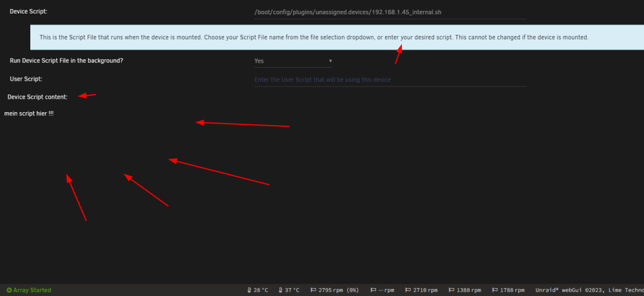Edit the Device Script path field
Screen dimensions: 644x296
[390, 12]
